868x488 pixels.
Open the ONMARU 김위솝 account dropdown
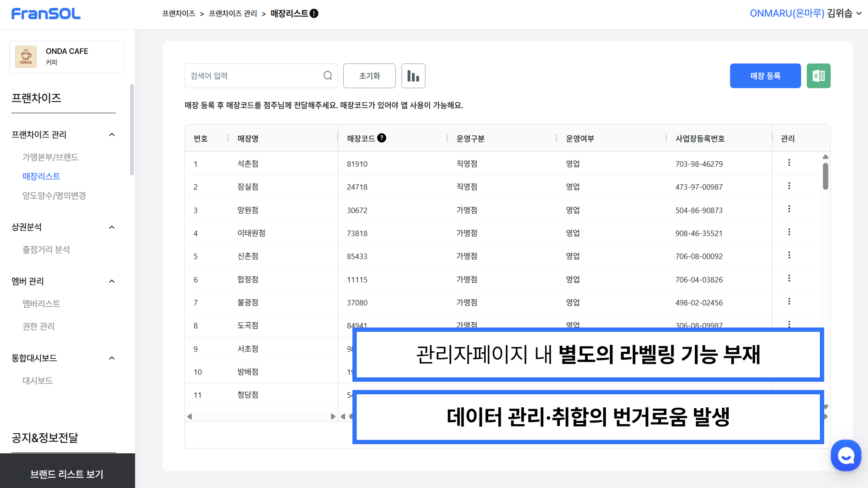(806, 13)
